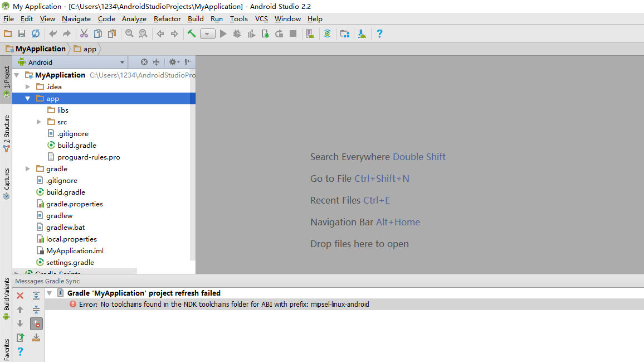Click the Redo arrow icon
Screen dimensions: 644x362
[66, 33]
